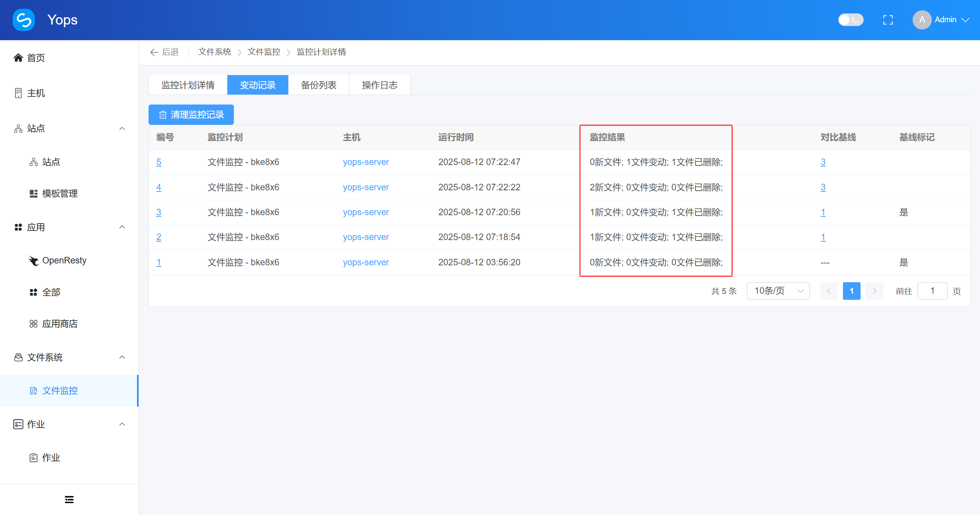The width and height of the screenshot is (980, 515).
Task: Switch to 备份列表 tab
Action: point(318,85)
